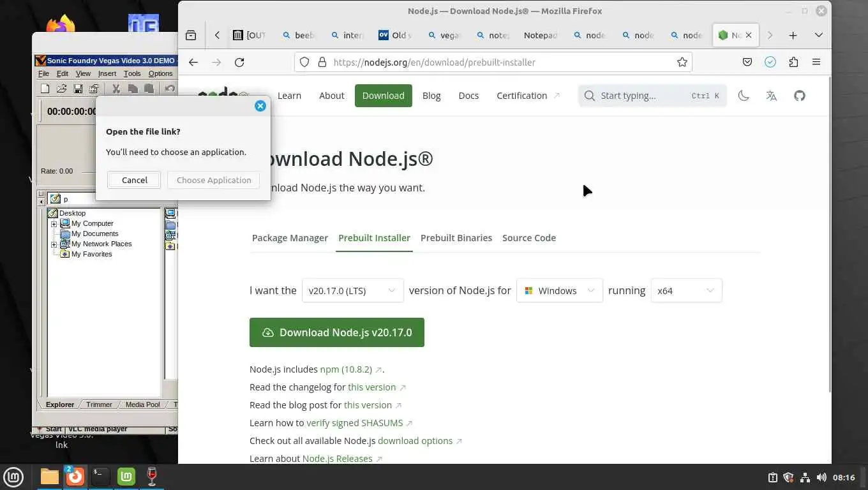Click the padlock site info icon
This screenshot has width=868, height=490.
322,62
